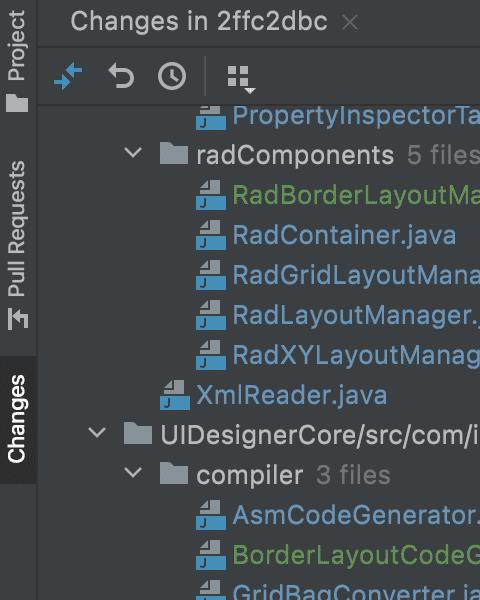Click the Show History clock icon
Viewport: 480px width, 600px height.
tap(172, 76)
